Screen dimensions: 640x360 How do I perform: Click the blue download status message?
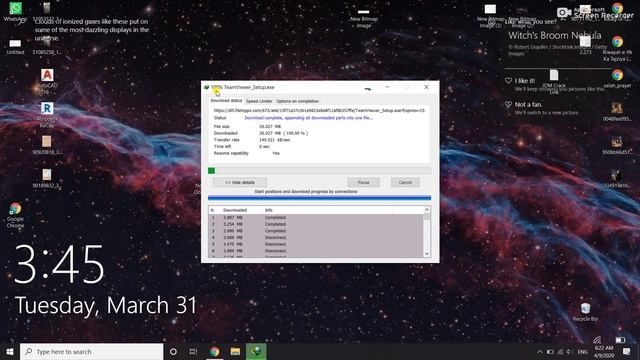coord(309,118)
